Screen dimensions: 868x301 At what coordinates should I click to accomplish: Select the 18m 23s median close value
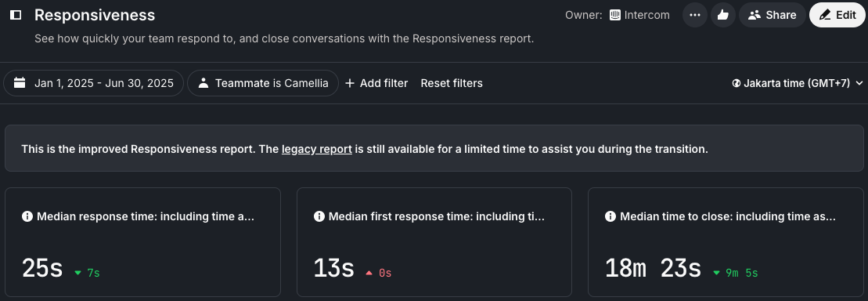pyautogui.click(x=654, y=268)
